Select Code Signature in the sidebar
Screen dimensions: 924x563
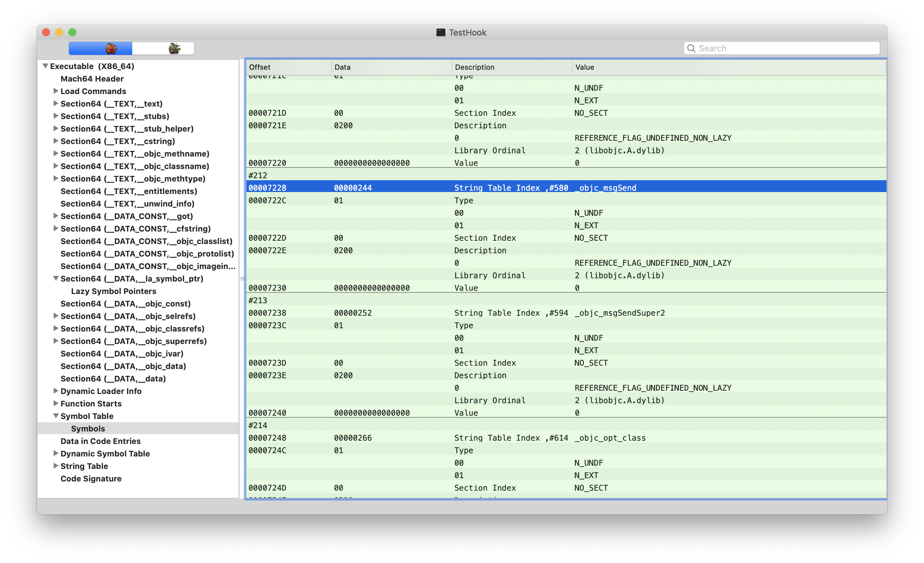tap(91, 479)
